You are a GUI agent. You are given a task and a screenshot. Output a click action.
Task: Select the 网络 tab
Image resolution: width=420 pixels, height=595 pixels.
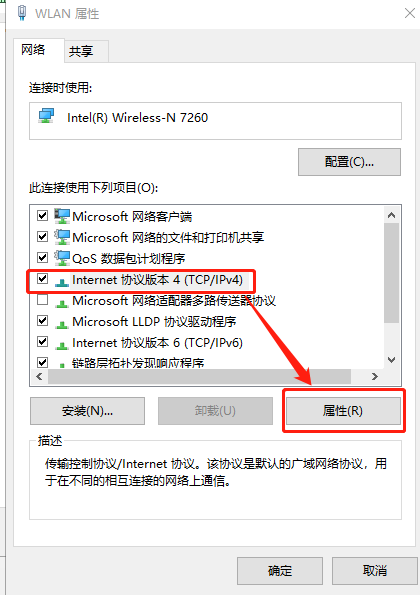(x=33, y=49)
